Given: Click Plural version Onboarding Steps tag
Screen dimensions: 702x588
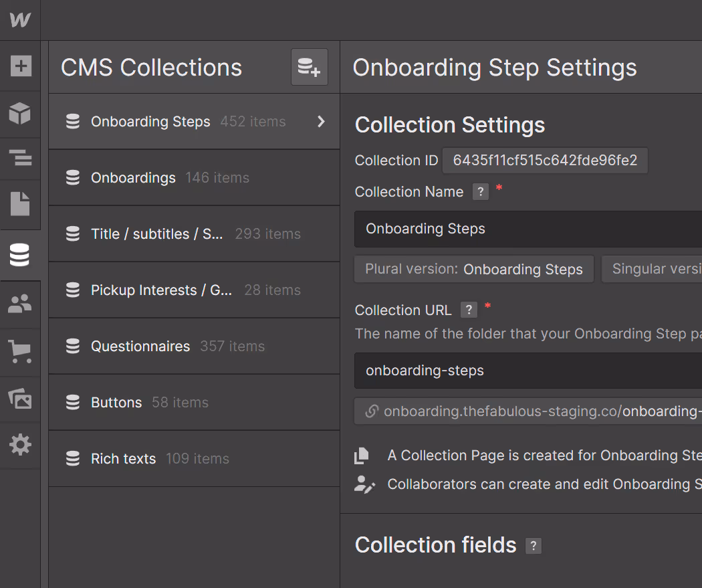Looking at the screenshot, I should pos(474,269).
